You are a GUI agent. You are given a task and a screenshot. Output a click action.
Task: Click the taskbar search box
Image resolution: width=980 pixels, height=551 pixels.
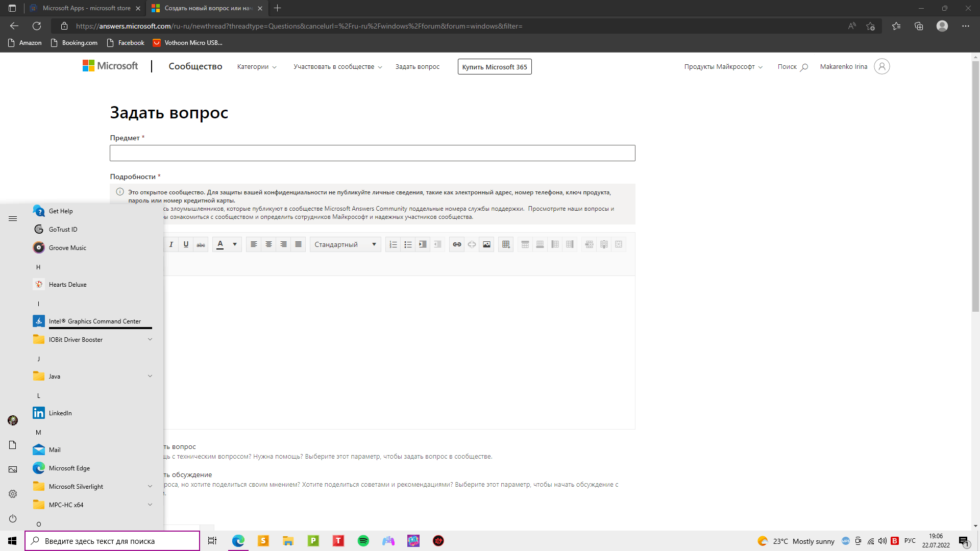[x=112, y=541]
